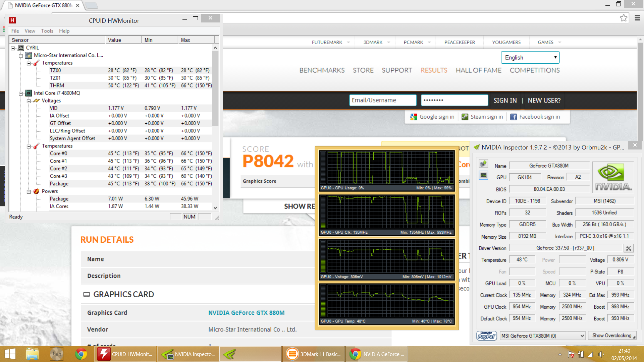644x362 pixels.
Task: Click the NEW USER? link
Action: point(544,101)
